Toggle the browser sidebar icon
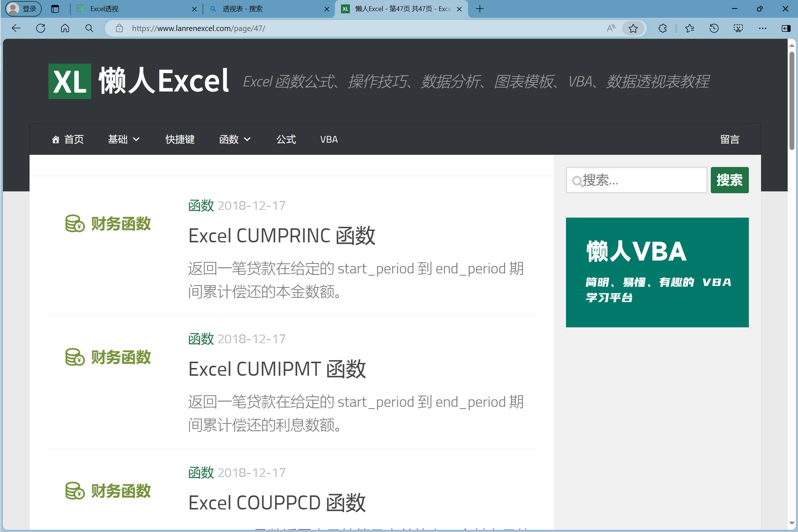 [x=786, y=28]
